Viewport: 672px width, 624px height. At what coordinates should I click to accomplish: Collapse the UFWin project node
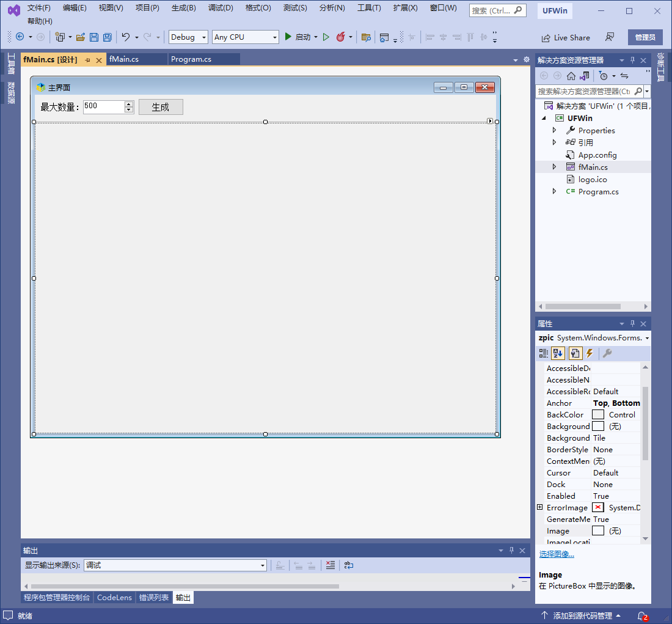(544, 118)
